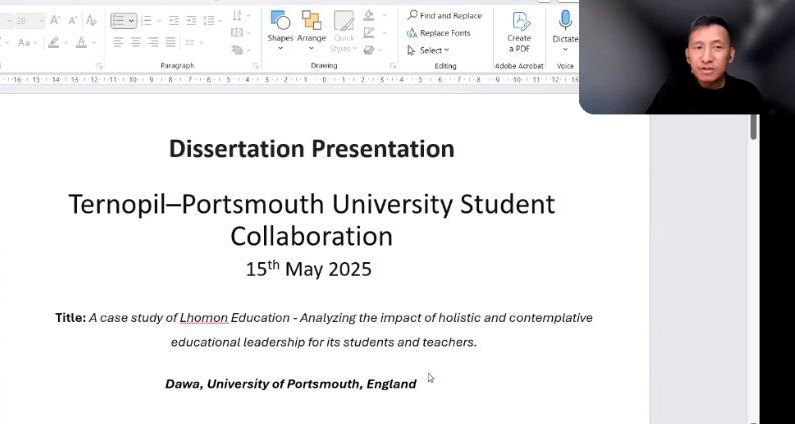795x424 pixels.
Task: Clear all text formatting
Action: [92, 20]
